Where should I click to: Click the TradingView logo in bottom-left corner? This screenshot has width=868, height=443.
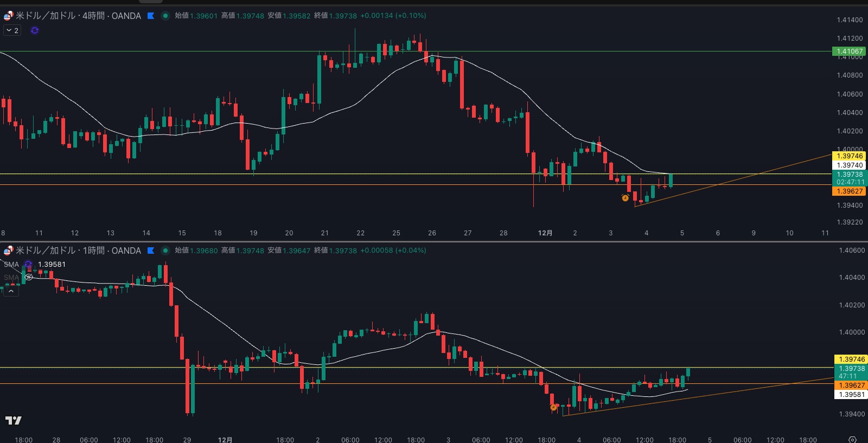(x=14, y=420)
